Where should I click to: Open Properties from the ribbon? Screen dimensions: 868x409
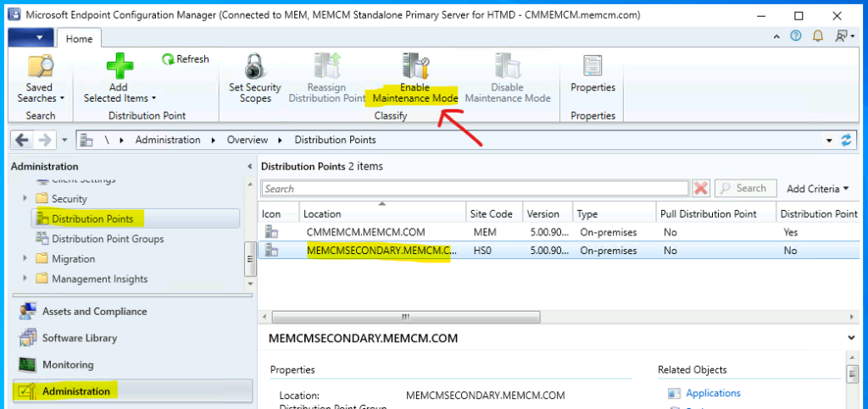coord(593,74)
